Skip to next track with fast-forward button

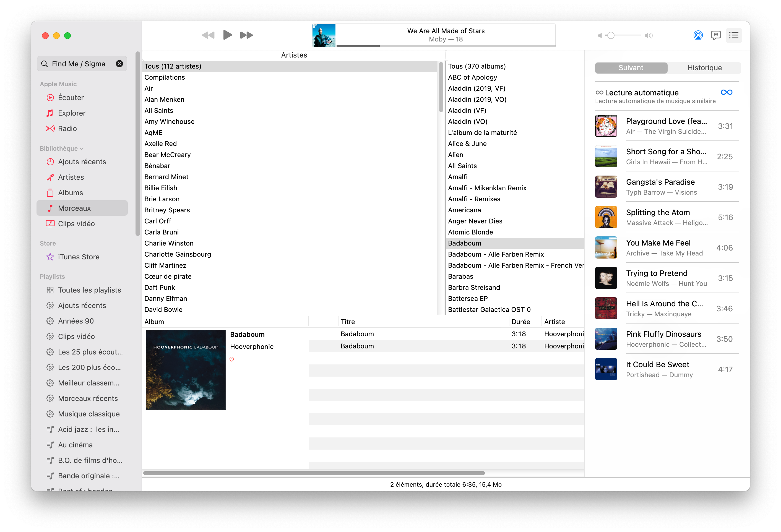point(246,35)
